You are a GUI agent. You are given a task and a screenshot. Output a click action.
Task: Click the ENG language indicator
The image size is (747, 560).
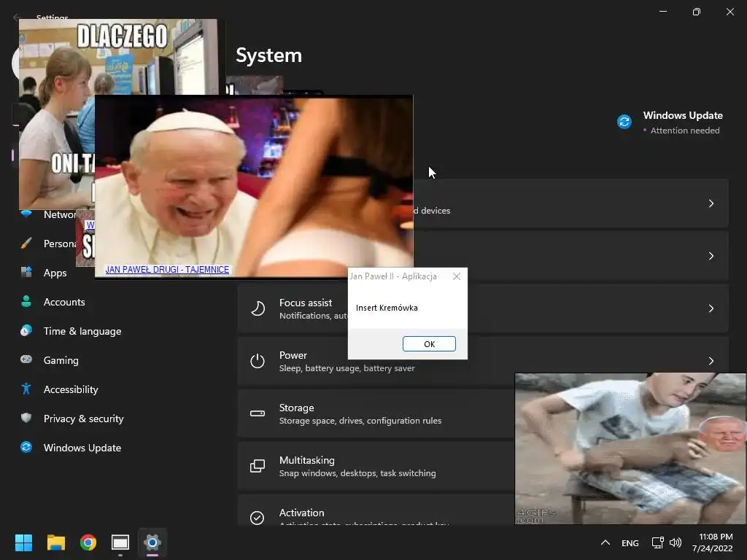coord(630,542)
